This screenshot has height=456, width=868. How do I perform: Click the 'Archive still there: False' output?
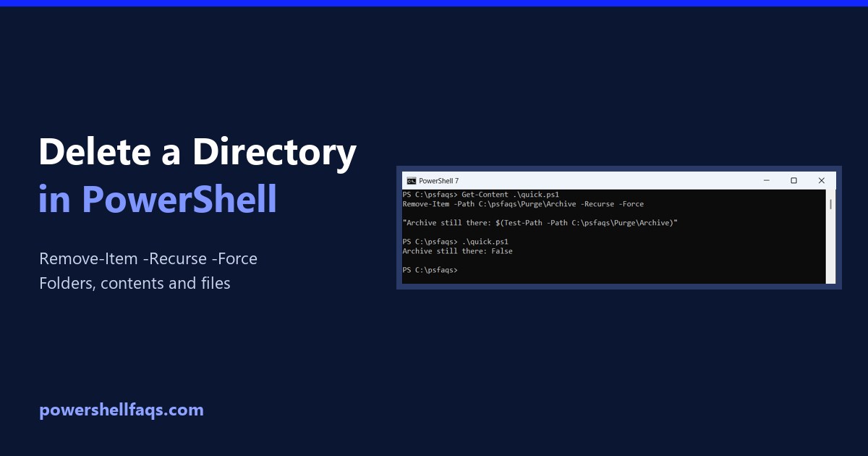click(457, 251)
